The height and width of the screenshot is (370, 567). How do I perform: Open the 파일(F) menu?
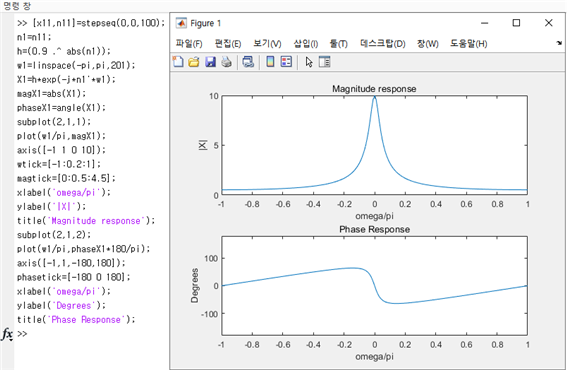pyautogui.click(x=189, y=44)
